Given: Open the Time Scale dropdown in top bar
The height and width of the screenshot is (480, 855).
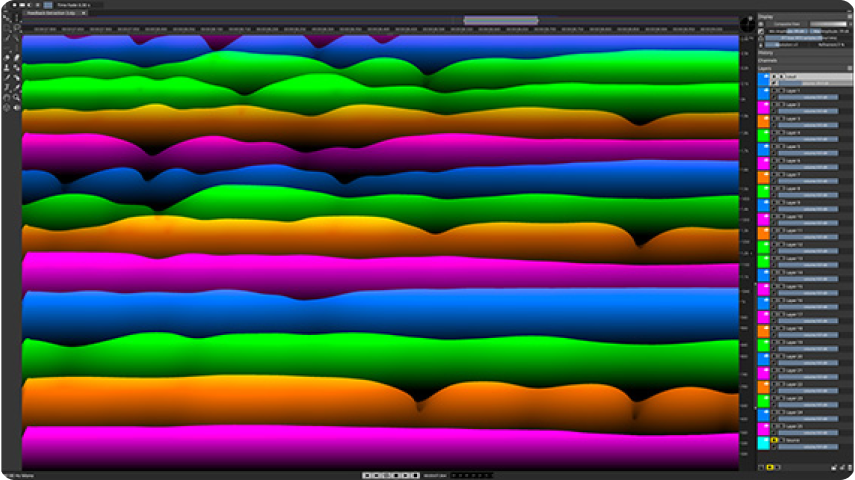Looking at the screenshot, I should coord(81,5).
